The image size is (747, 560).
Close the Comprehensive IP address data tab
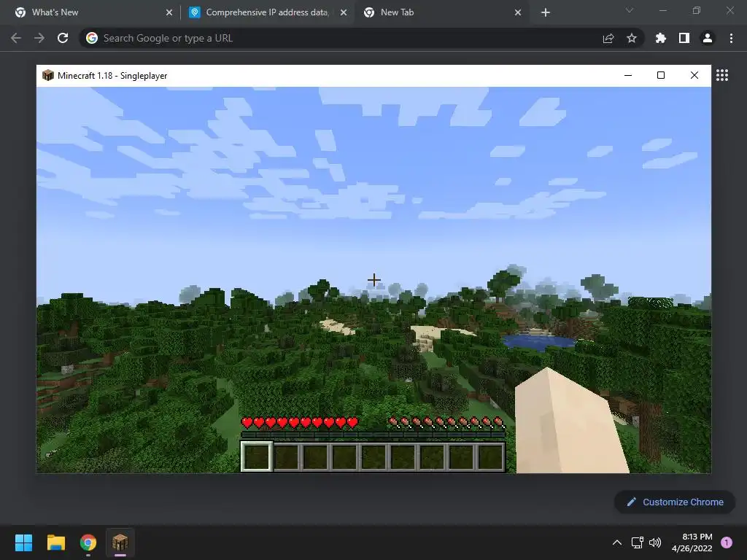(x=344, y=12)
